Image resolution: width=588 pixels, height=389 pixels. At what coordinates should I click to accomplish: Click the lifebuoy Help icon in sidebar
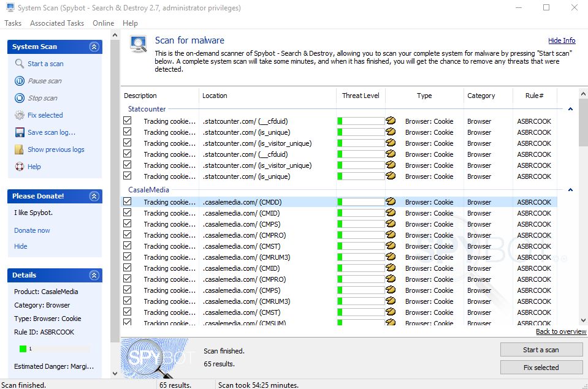(20, 167)
